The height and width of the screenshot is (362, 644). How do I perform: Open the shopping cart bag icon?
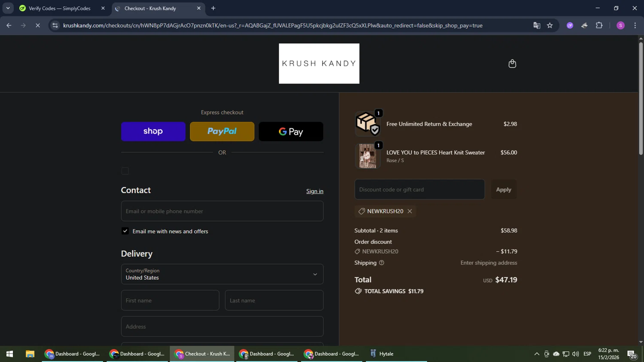pos(512,63)
